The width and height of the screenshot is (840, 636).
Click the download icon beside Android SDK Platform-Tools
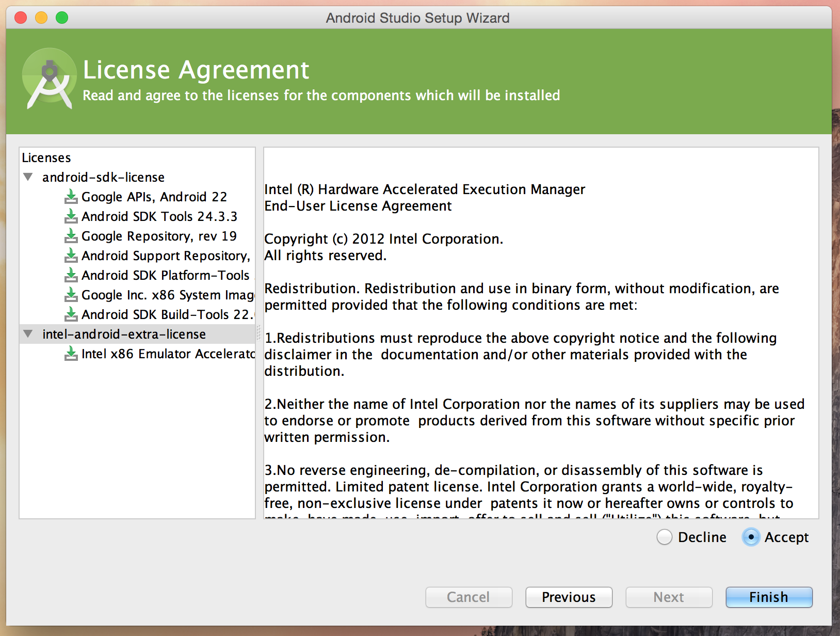tap(71, 275)
